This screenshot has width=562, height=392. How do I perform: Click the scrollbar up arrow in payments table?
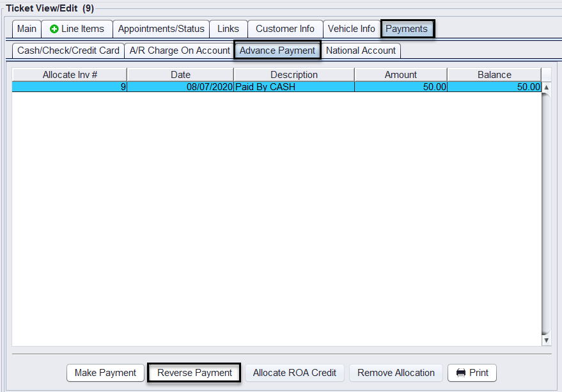[x=546, y=87]
